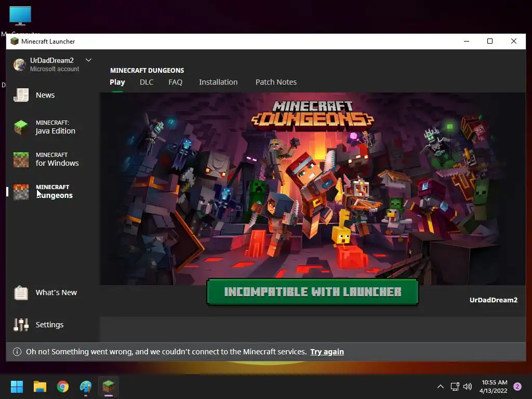Open the Installation tab

coord(218,82)
